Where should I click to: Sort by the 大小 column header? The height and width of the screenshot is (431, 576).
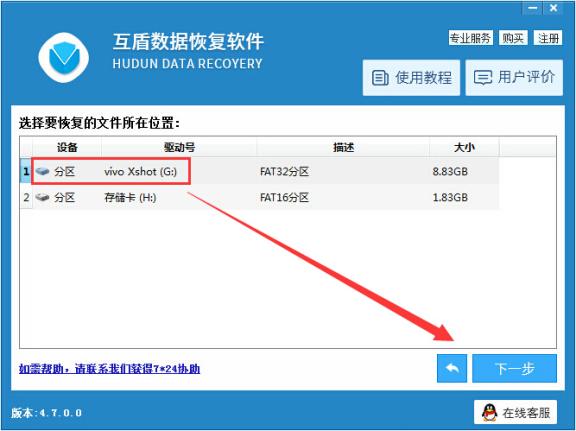[464, 147]
